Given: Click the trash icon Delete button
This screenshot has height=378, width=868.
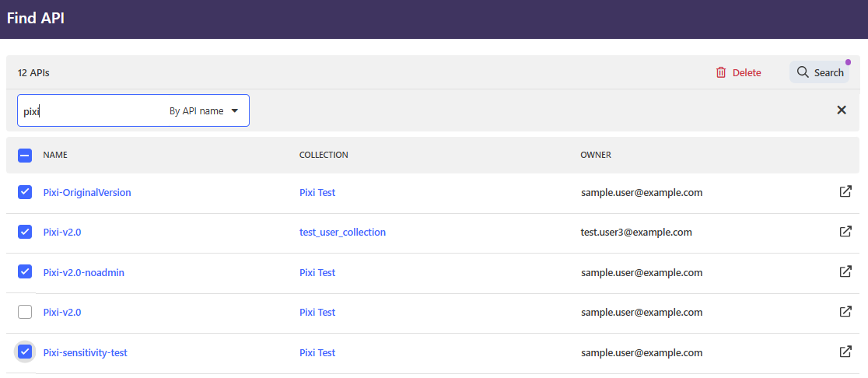Looking at the screenshot, I should click(738, 72).
